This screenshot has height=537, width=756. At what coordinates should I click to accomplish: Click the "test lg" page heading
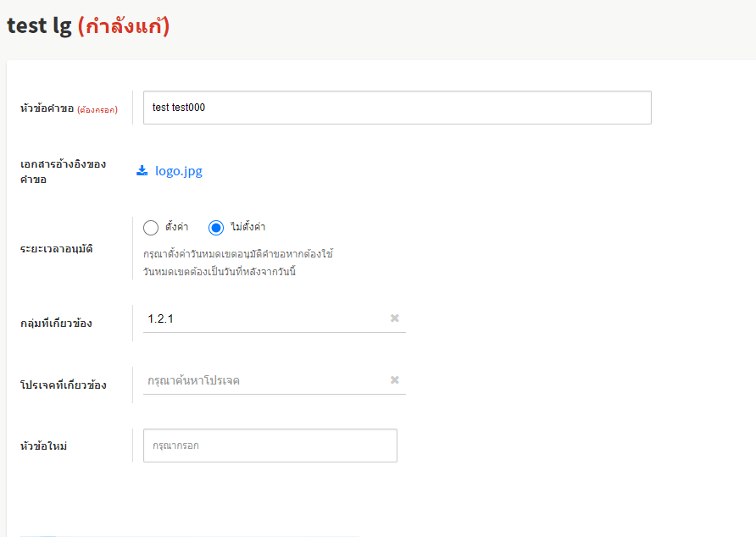39,26
